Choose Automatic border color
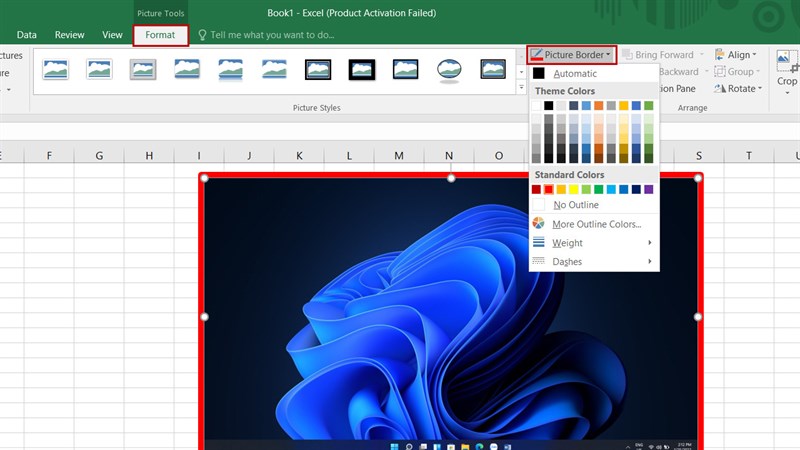 coord(594,73)
